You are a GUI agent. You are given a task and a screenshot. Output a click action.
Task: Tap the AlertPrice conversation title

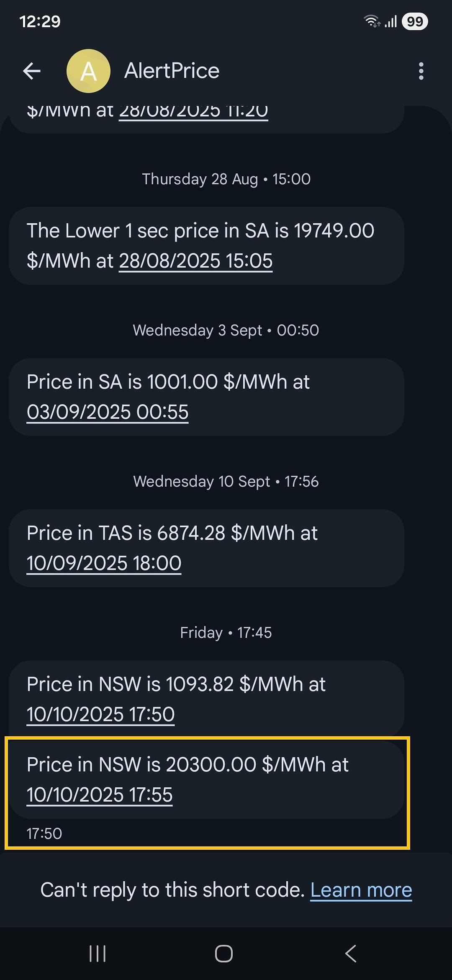172,71
